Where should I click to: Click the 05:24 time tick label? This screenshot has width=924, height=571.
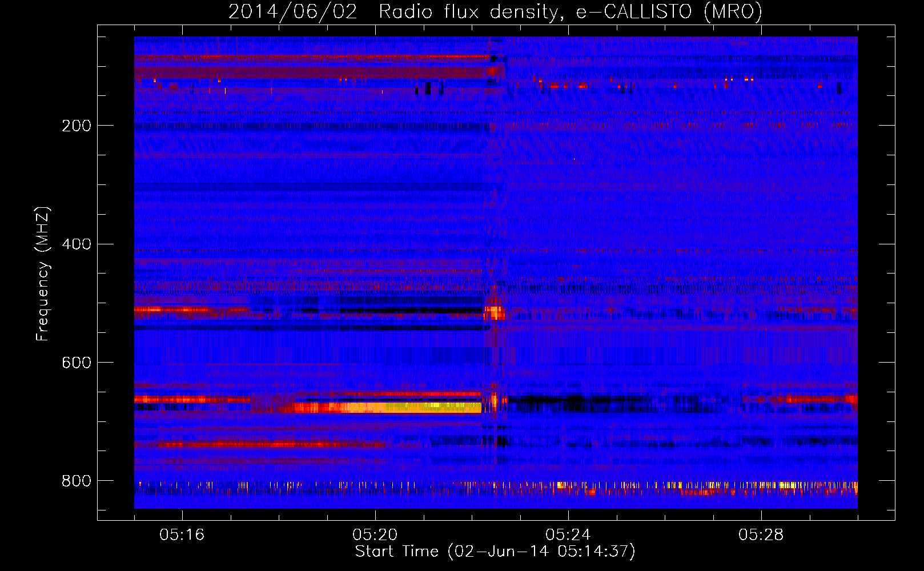[568, 535]
